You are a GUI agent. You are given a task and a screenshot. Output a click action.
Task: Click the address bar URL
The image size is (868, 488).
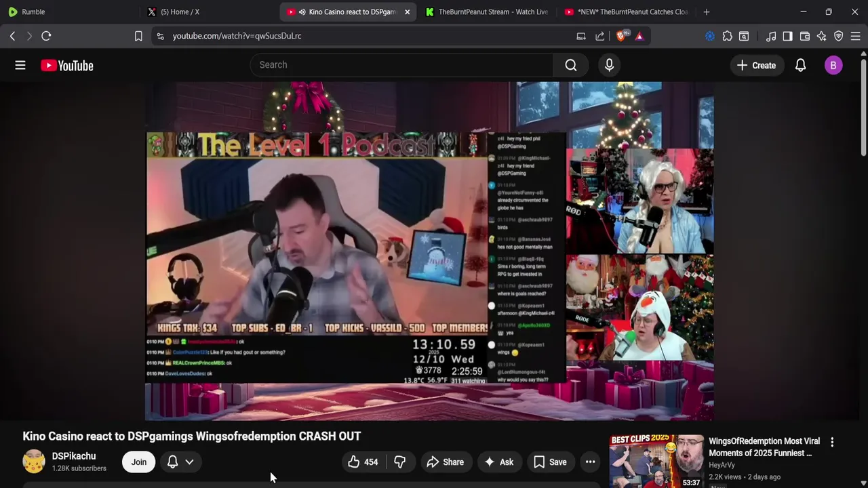pyautogui.click(x=237, y=36)
